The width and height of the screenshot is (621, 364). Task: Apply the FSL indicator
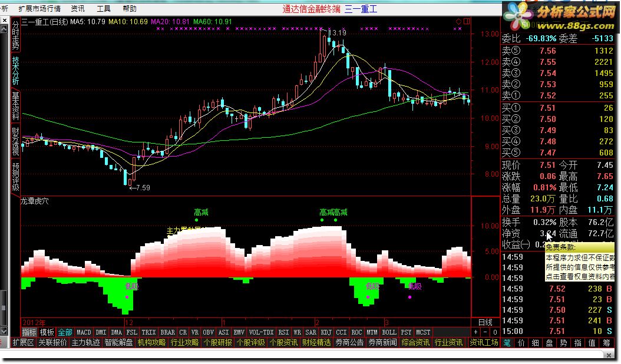[131, 332]
